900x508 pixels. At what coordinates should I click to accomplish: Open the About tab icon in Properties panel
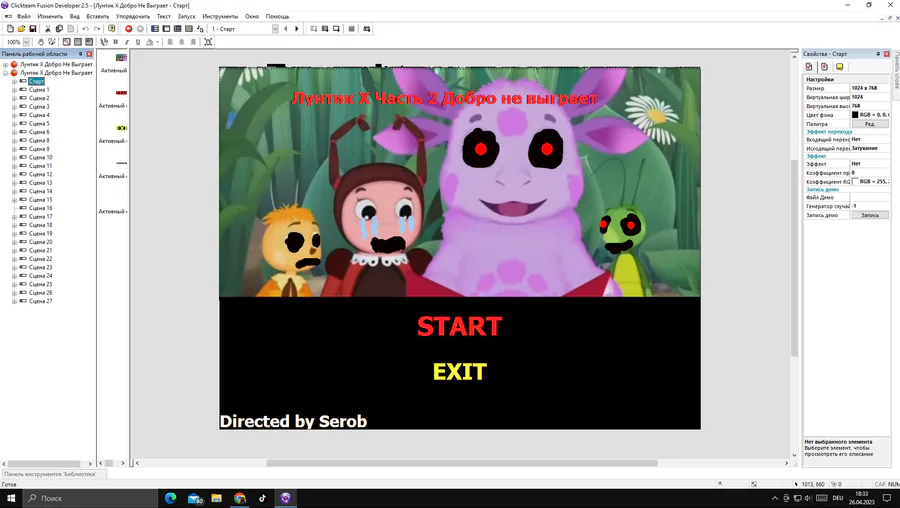tap(839, 67)
